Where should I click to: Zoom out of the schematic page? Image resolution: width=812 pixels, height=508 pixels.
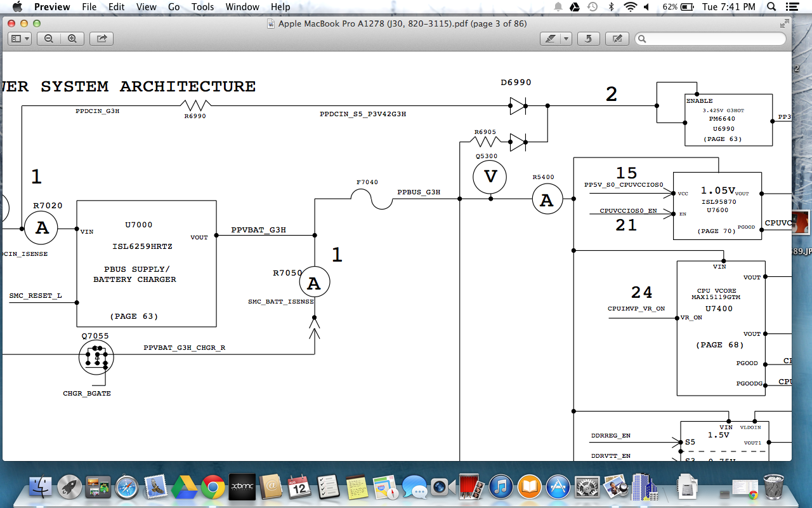(49, 39)
